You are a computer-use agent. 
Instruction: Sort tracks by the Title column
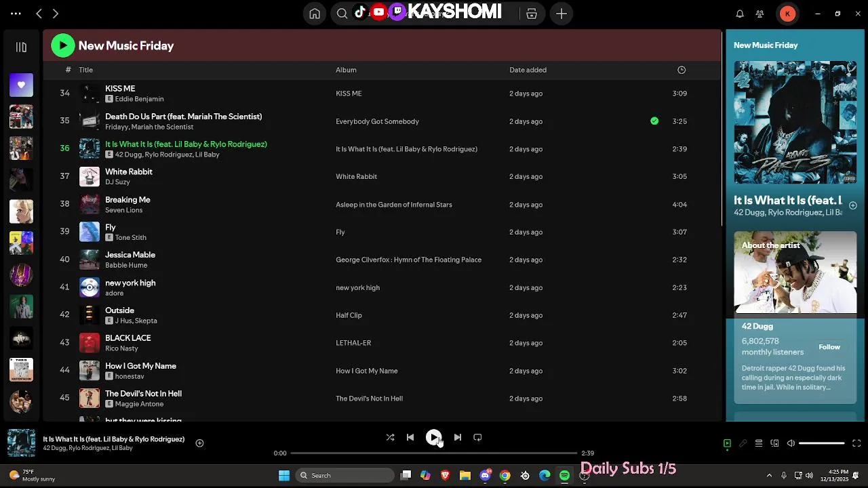tap(85, 70)
